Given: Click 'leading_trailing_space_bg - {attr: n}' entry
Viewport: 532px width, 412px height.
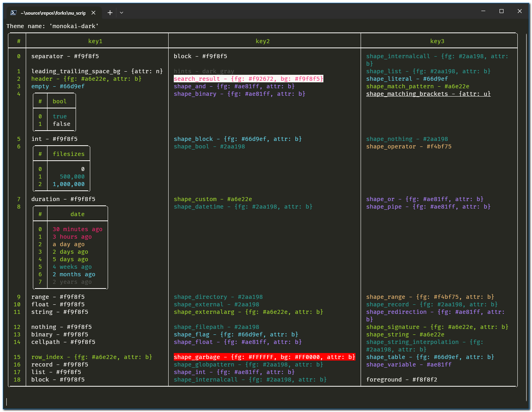Looking at the screenshot, I should click(97, 71).
